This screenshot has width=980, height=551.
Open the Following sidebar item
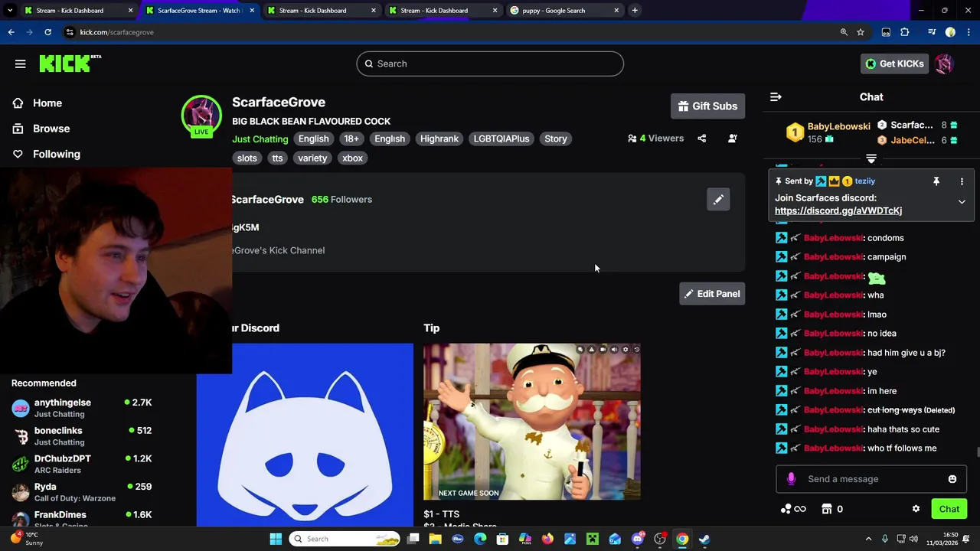56,154
